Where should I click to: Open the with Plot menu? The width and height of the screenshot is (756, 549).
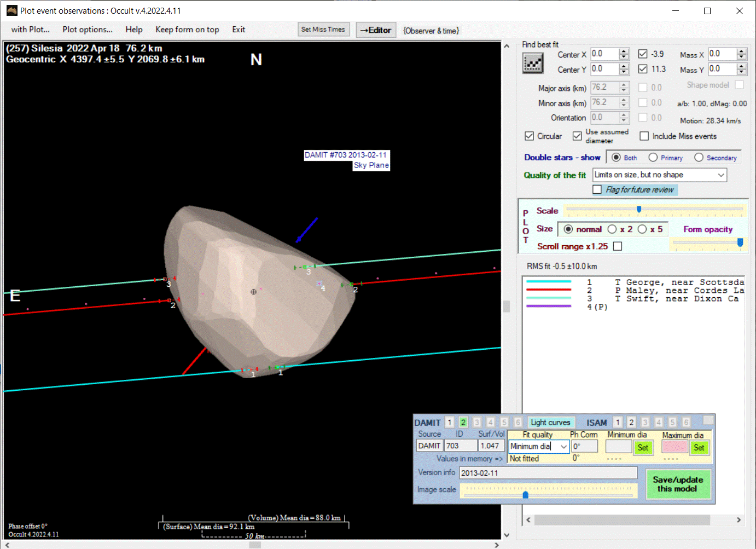[x=31, y=30]
